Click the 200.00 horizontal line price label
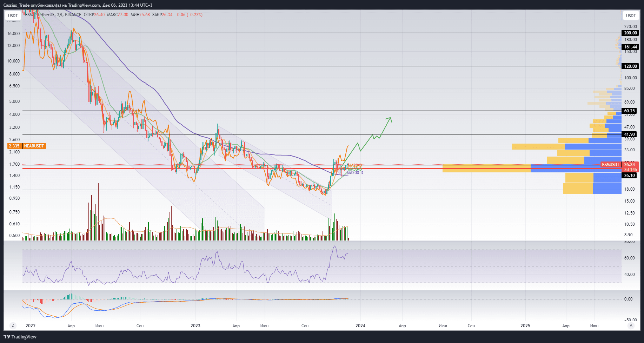 coord(630,33)
